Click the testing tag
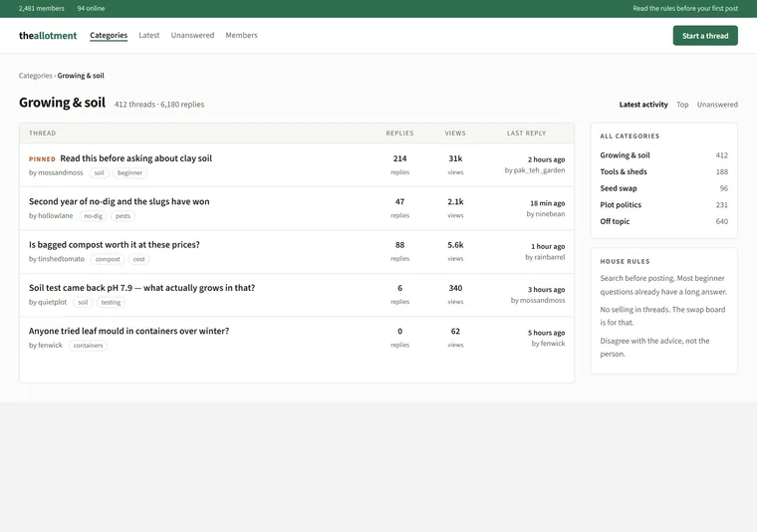The width and height of the screenshot is (757, 532). tap(111, 302)
